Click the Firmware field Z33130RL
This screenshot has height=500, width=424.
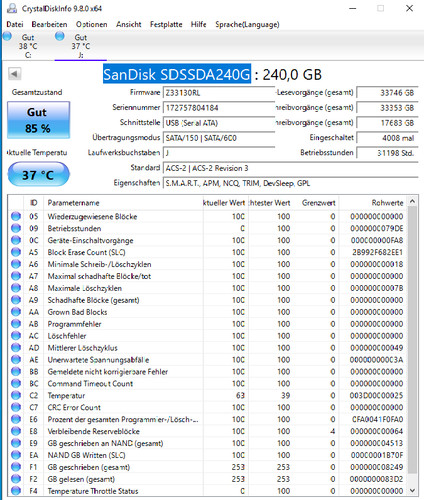[219, 93]
